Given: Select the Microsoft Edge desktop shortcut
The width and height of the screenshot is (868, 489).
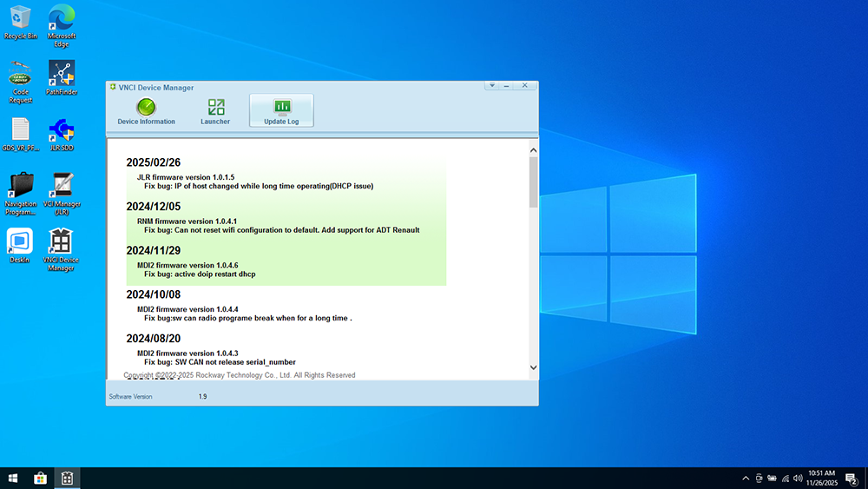Looking at the screenshot, I should pyautogui.click(x=61, y=22).
